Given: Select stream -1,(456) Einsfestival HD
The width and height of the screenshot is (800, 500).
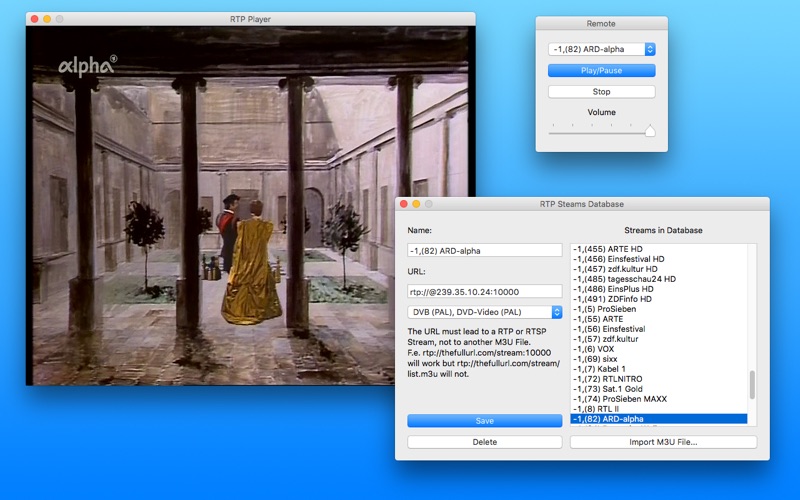Looking at the screenshot, I should pyautogui.click(x=659, y=259).
